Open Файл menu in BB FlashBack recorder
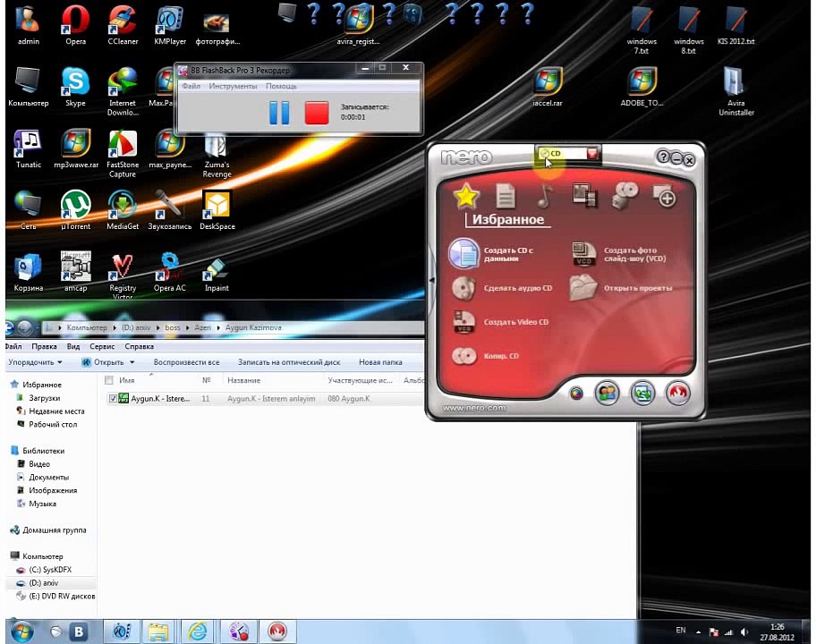 (x=191, y=86)
